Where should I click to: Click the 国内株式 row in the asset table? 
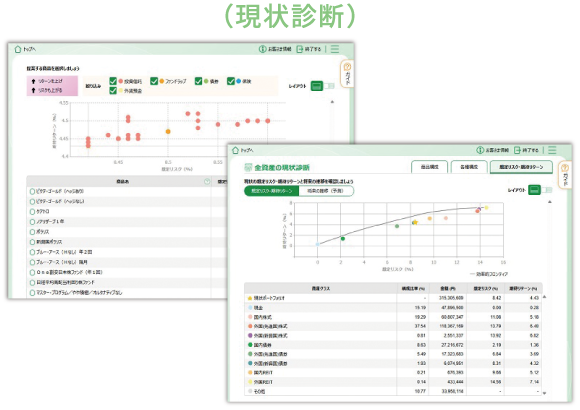[393, 317]
